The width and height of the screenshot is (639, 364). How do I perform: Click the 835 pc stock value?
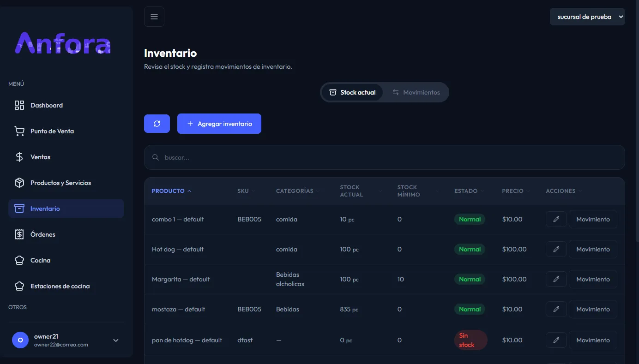click(349, 309)
